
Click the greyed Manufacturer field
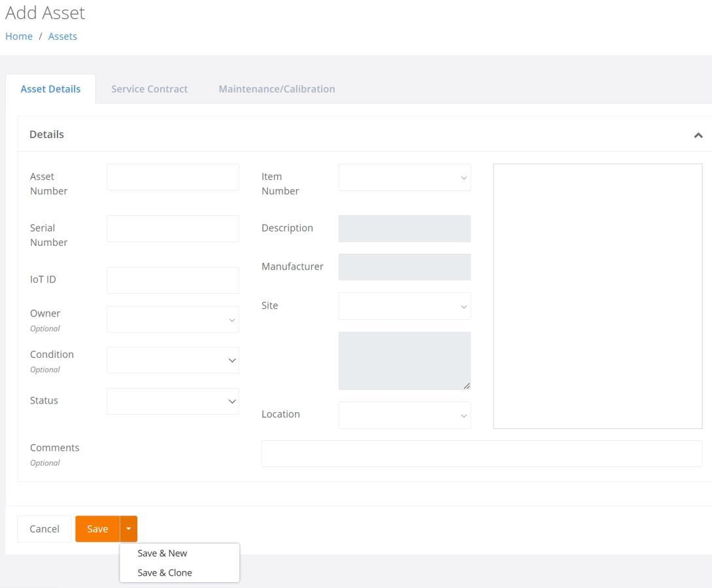coord(404,267)
